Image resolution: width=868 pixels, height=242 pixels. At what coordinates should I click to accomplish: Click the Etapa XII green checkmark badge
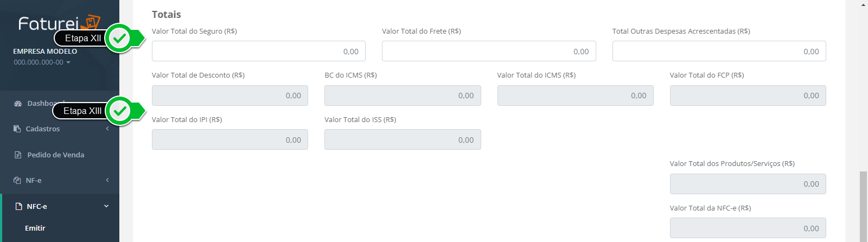[x=120, y=38]
